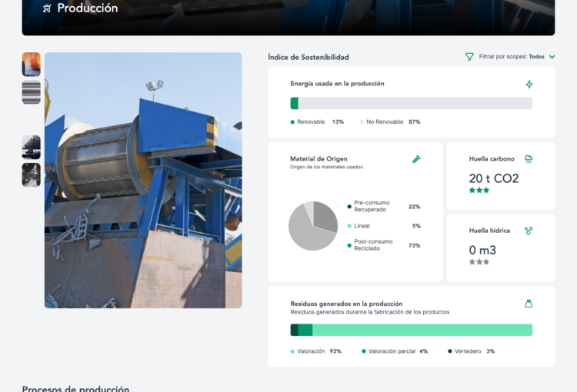Image resolution: width=577 pixels, height=392 pixels.
Task: Click the green star rating under CO2
Action: click(479, 190)
